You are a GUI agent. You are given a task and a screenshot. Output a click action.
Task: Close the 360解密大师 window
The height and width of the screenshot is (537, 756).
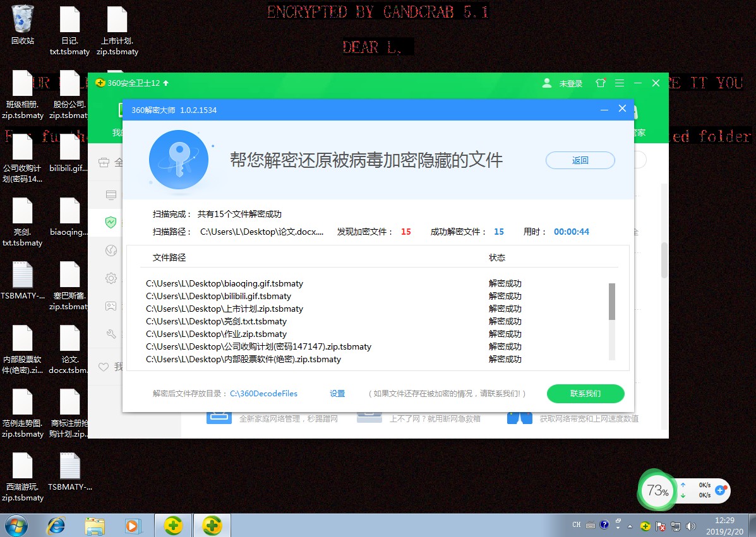point(623,109)
